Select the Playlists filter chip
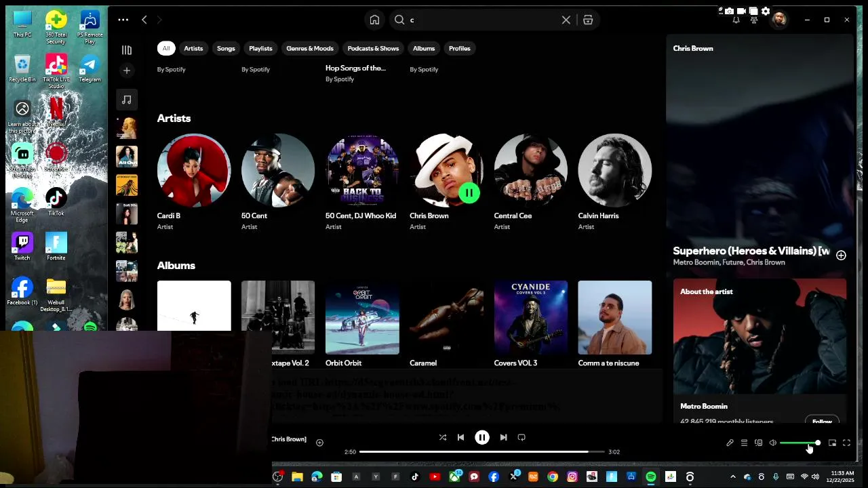The height and width of the screenshot is (488, 868). coord(260,48)
